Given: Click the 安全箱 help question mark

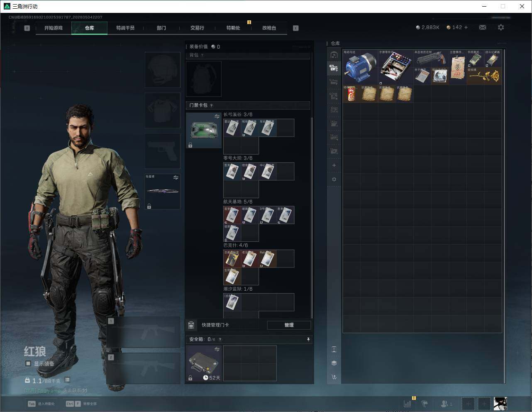Looking at the screenshot, I should pos(220,339).
